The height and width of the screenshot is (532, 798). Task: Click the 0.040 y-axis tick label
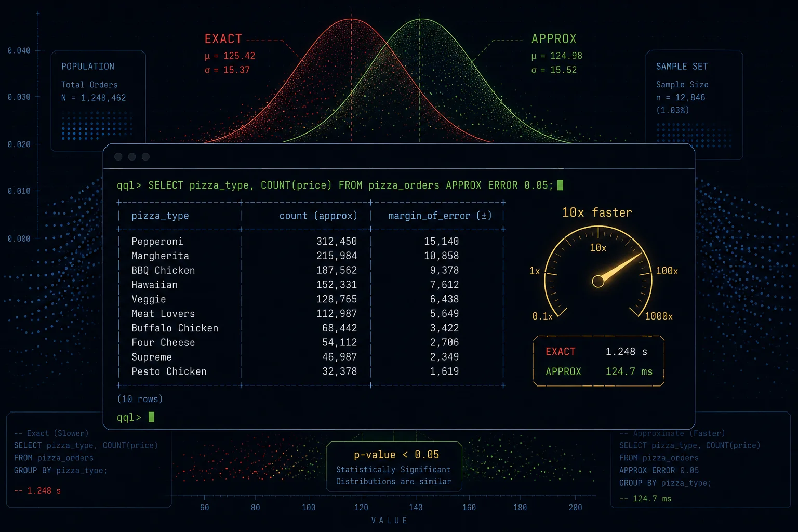(x=19, y=50)
